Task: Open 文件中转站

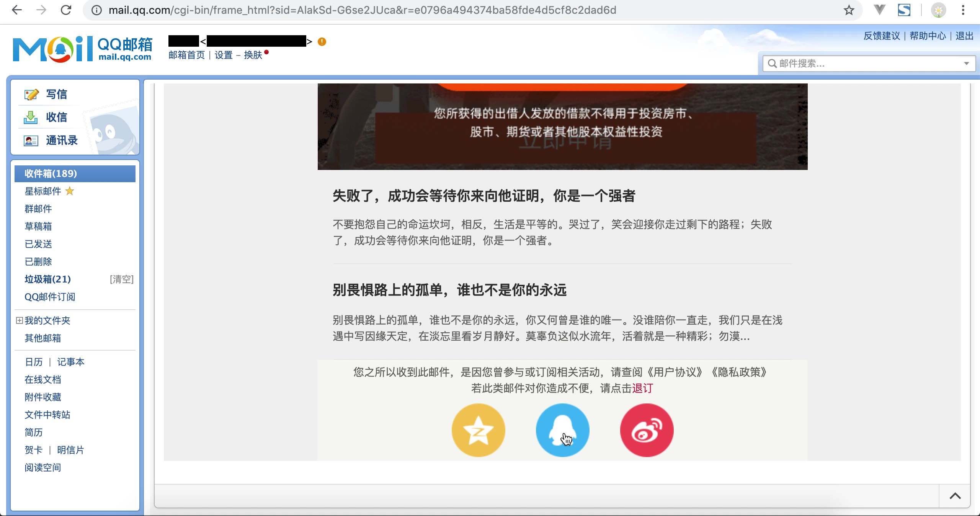Action: [x=47, y=415]
